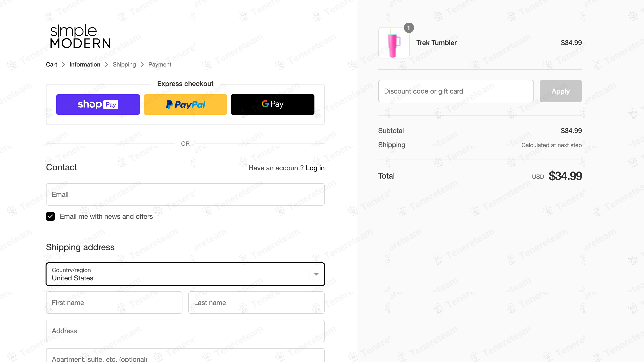Click the quantity badge on the tumbler
Viewport: 644px width, 362px height.
(408, 28)
